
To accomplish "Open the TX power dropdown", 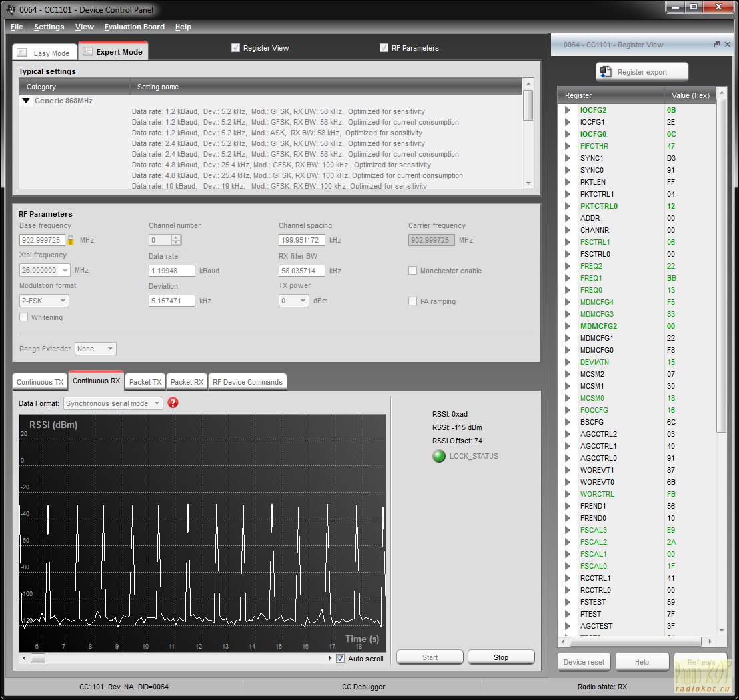I will (303, 301).
